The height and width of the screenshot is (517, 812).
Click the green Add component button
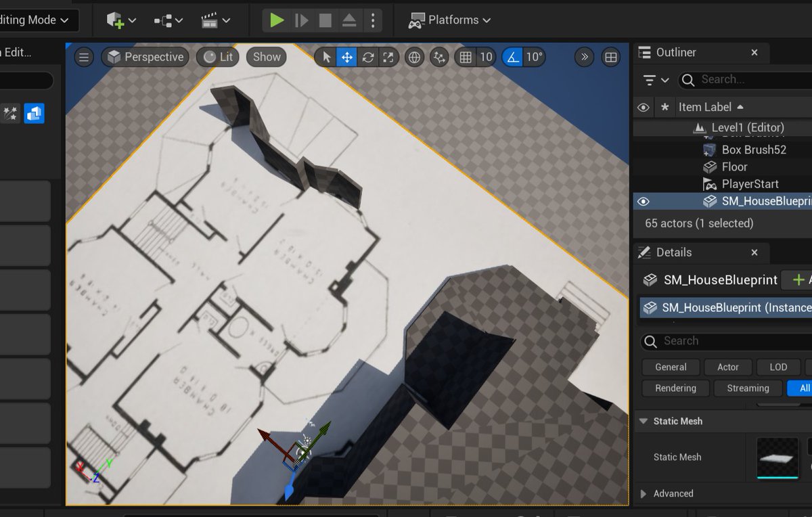point(798,280)
